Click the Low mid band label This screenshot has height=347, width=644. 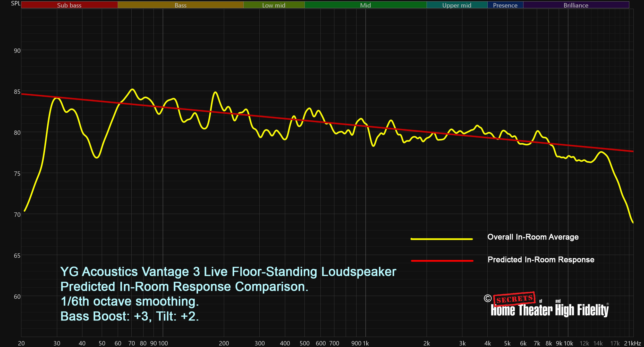tap(274, 5)
